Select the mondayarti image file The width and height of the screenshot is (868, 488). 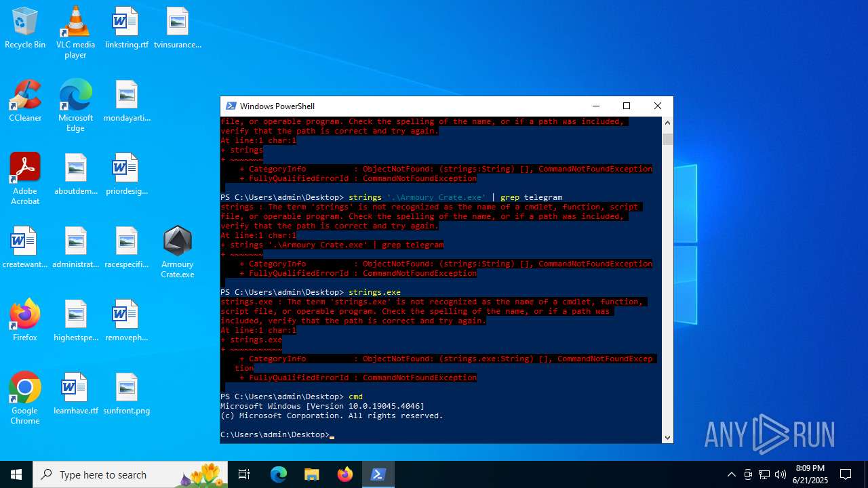(x=126, y=101)
